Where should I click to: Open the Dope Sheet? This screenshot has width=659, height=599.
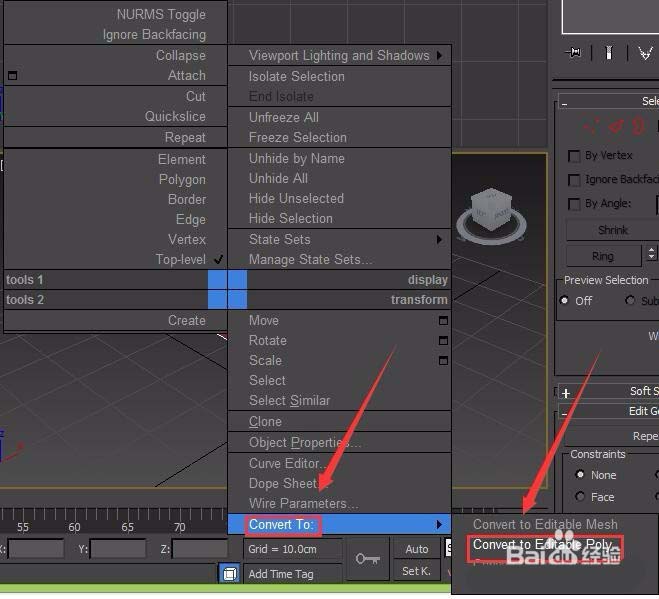[288, 483]
